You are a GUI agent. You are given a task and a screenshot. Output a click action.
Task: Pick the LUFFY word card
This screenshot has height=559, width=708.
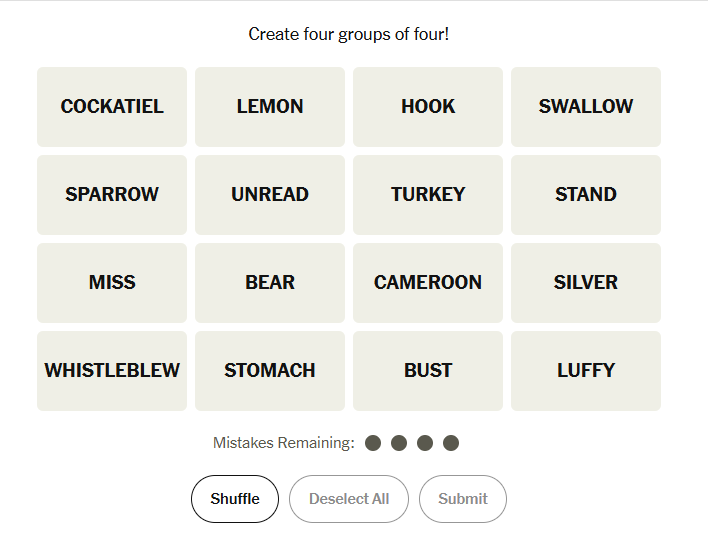pos(586,371)
